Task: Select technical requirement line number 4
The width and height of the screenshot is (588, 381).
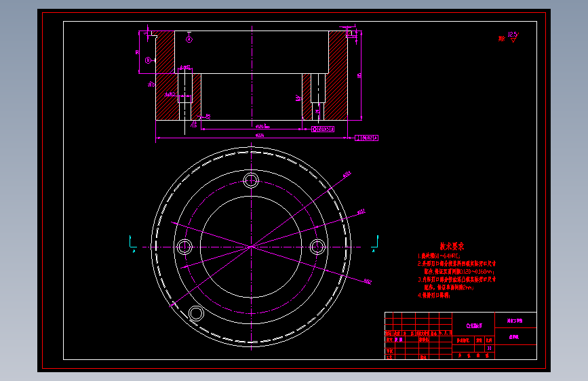Action: coord(434,295)
